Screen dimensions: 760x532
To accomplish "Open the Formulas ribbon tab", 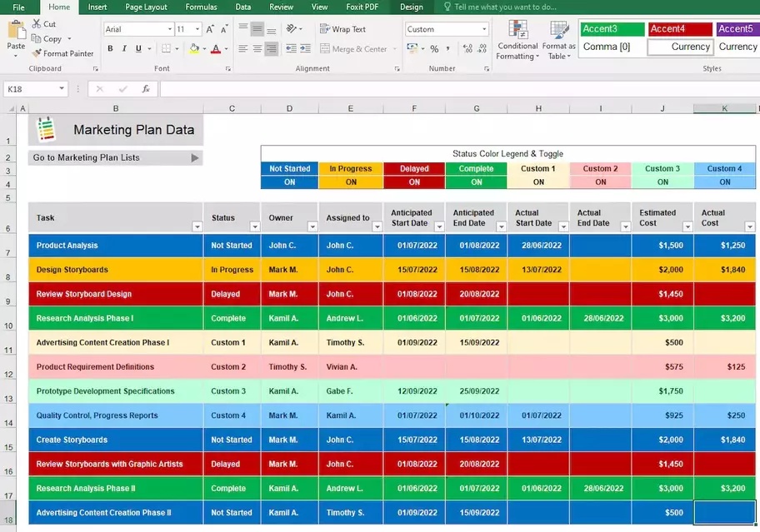I will point(201,7).
